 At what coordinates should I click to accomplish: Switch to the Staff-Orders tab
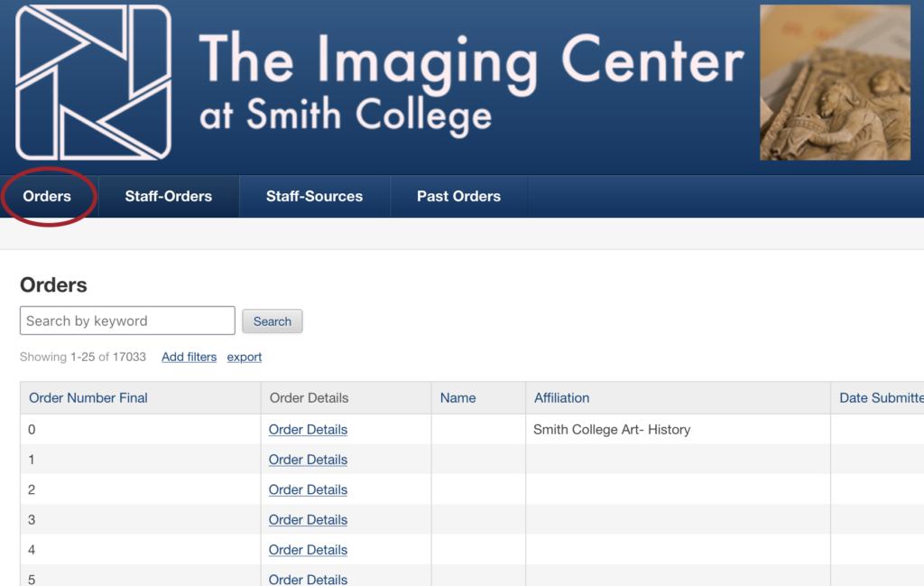(x=169, y=196)
